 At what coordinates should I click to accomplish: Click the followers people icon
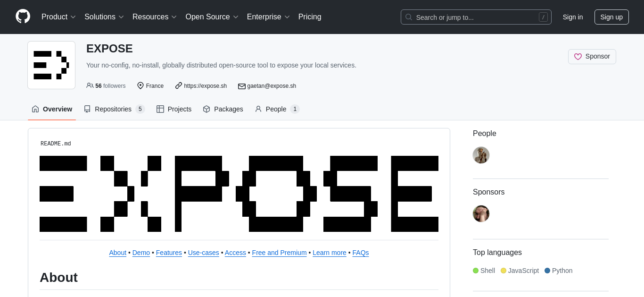[90, 85]
